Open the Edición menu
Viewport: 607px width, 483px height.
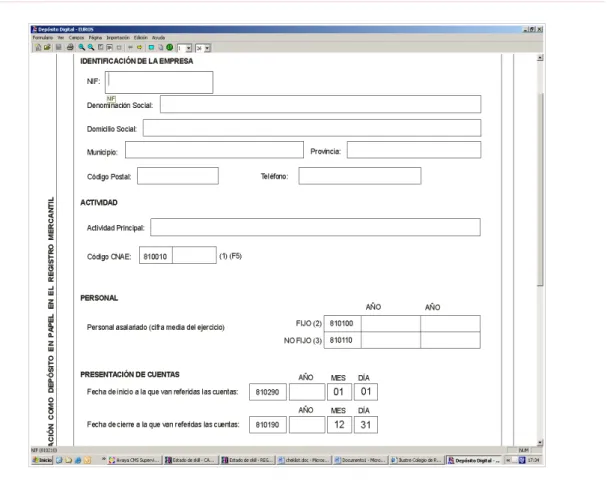pyautogui.click(x=141, y=38)
